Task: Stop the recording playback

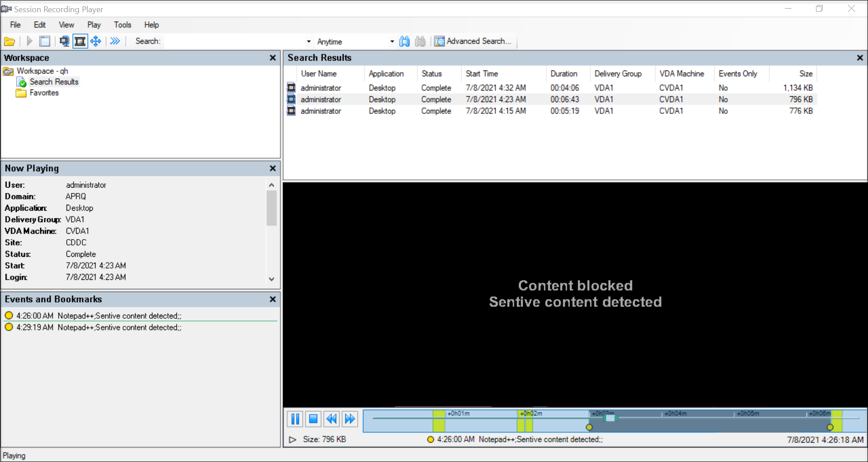Action: (x=313, y=419)
